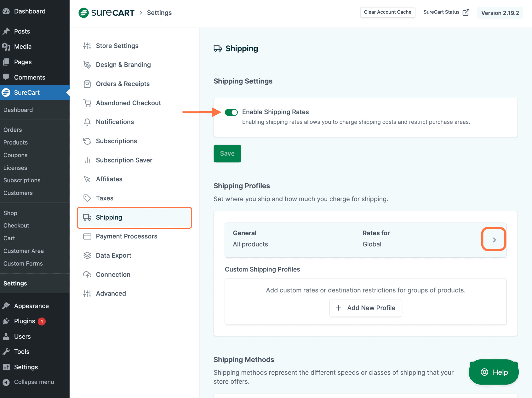
Task: Open the Settings breadcrumb after SureCart logo
Action: click(x=159, y=12)
